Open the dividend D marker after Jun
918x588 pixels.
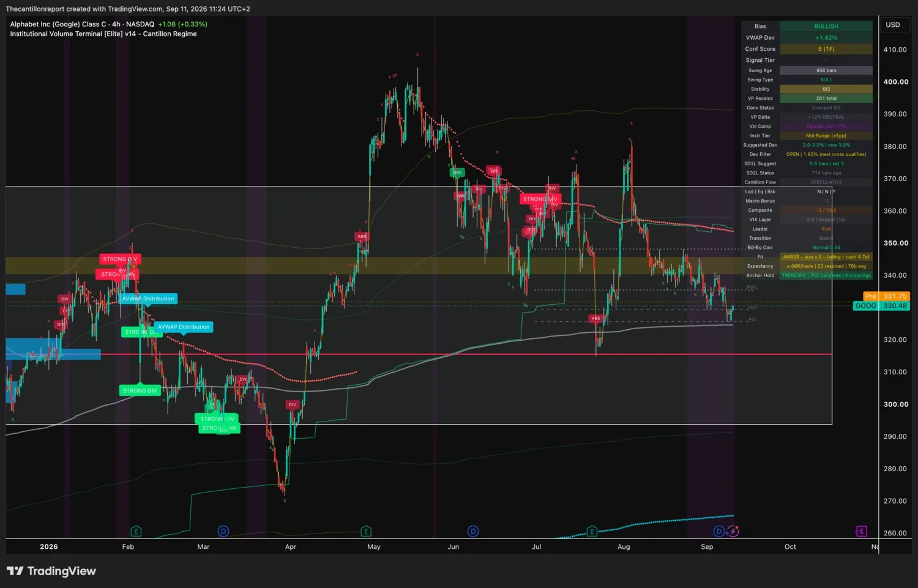point(472,531)
